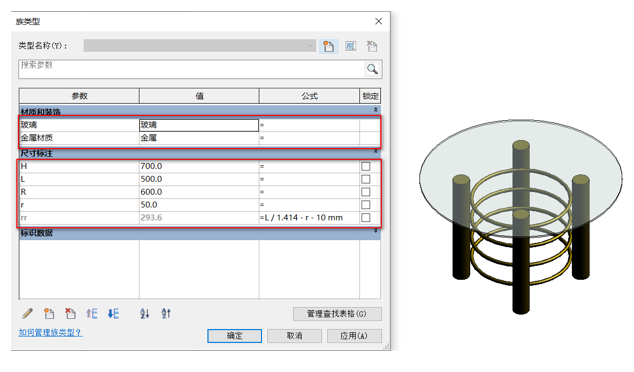
Task: Select the H parameter name
Action: pyautogui.click(x=79, y=166)
